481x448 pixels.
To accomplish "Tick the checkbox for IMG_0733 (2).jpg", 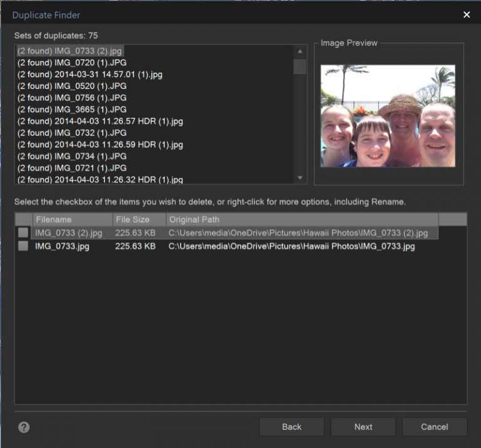I will 23,233.
